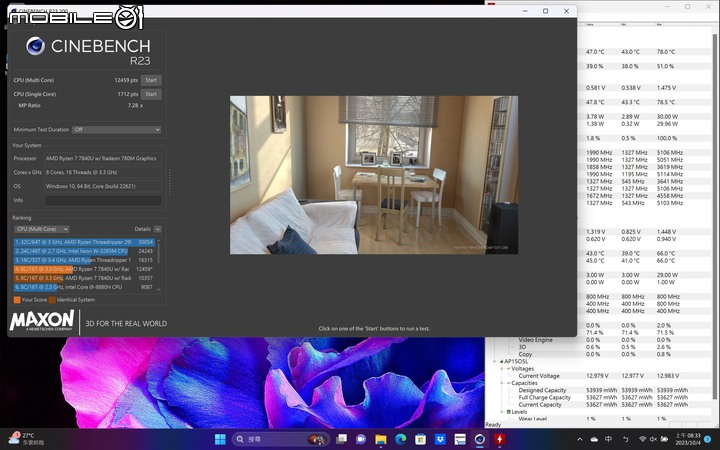This screenshot has width=720, height=450.
Task: Click the 5114 MHz max clock value
Action: click(669, 174)
